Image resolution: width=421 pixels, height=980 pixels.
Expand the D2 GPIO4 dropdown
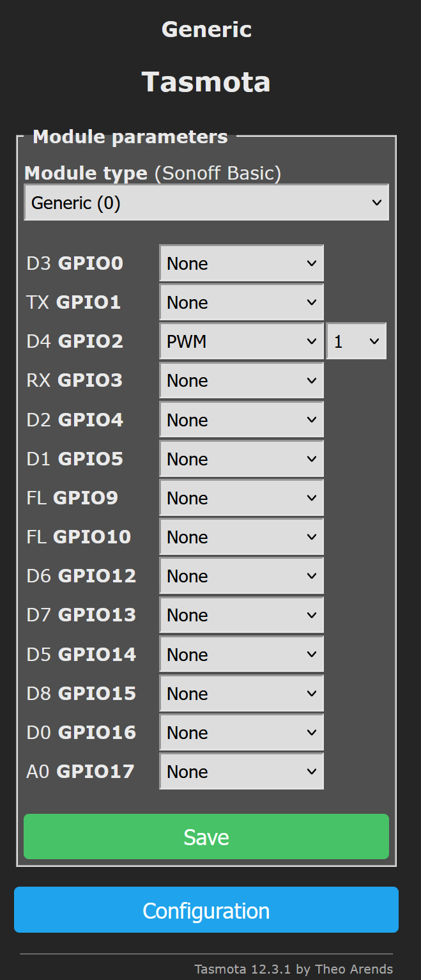coord(241,420)
